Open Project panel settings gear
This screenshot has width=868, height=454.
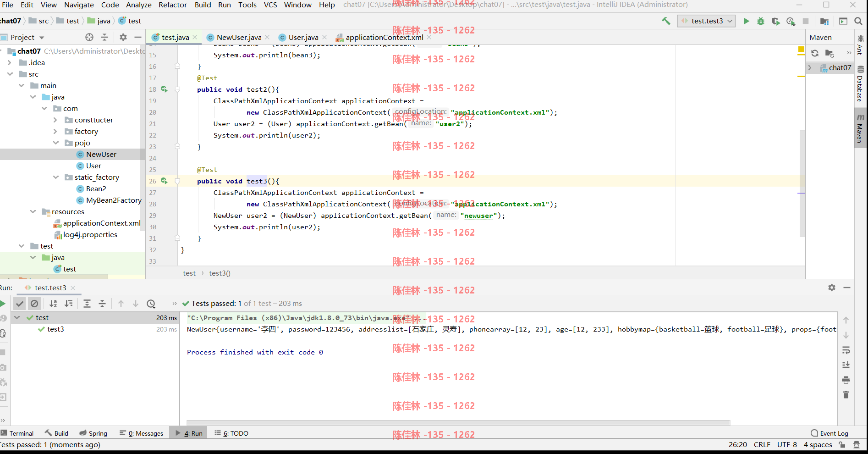pos(123,37)
